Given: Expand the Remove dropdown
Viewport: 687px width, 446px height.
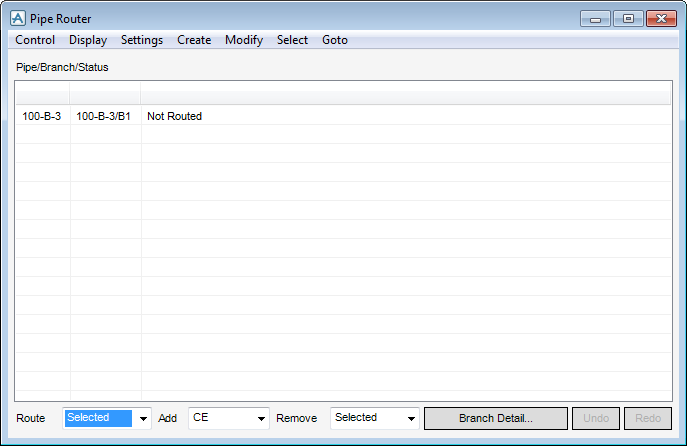Looking at the screenshot, I should (x=410, y=419).
